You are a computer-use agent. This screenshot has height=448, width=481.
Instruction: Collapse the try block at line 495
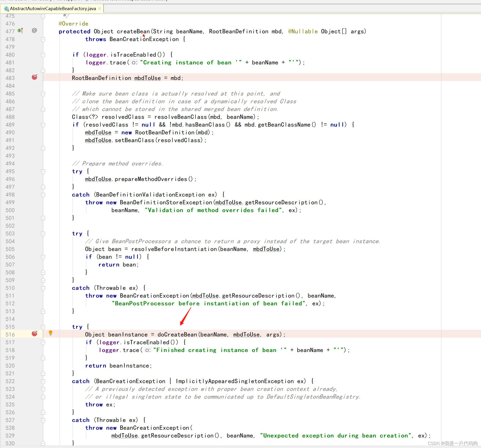(x=43, y=171)
